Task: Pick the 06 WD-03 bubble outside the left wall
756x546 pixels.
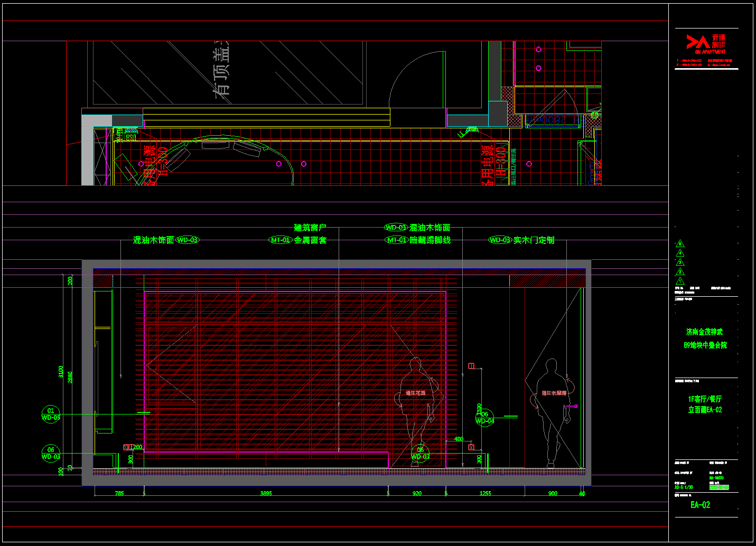Action: coord(51,453)
